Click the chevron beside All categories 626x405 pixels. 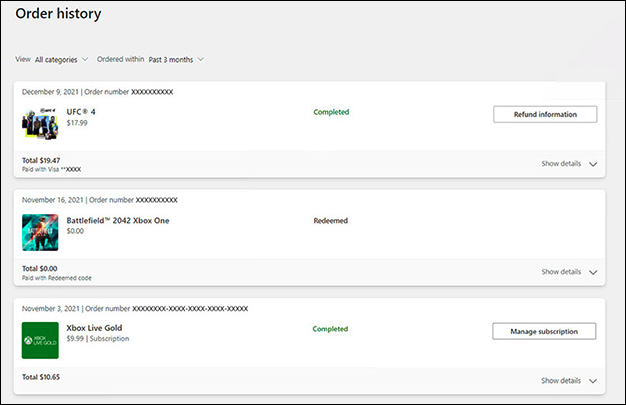(x=85, y=59)
